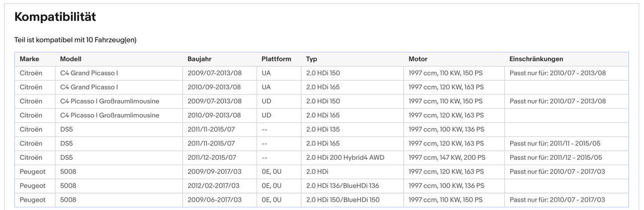Click the Motor column header

click(418, 59)
